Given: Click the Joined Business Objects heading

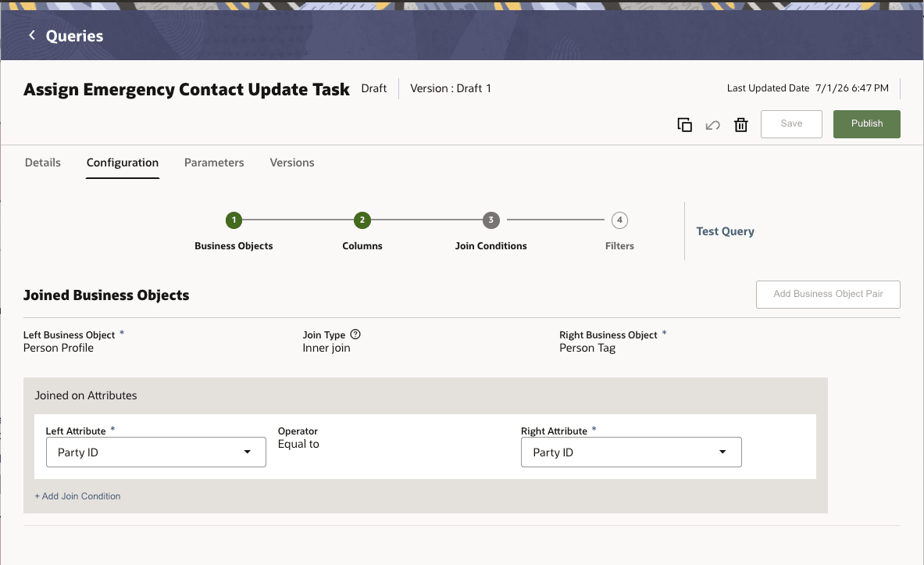Looking at the screenshot, I should click(106, 295).
